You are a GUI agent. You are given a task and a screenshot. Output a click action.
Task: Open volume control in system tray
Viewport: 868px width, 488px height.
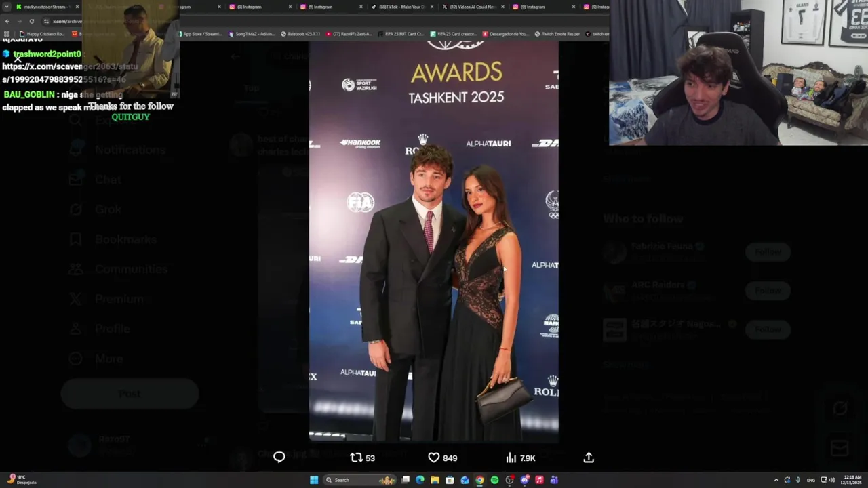(x=832, y=480)
